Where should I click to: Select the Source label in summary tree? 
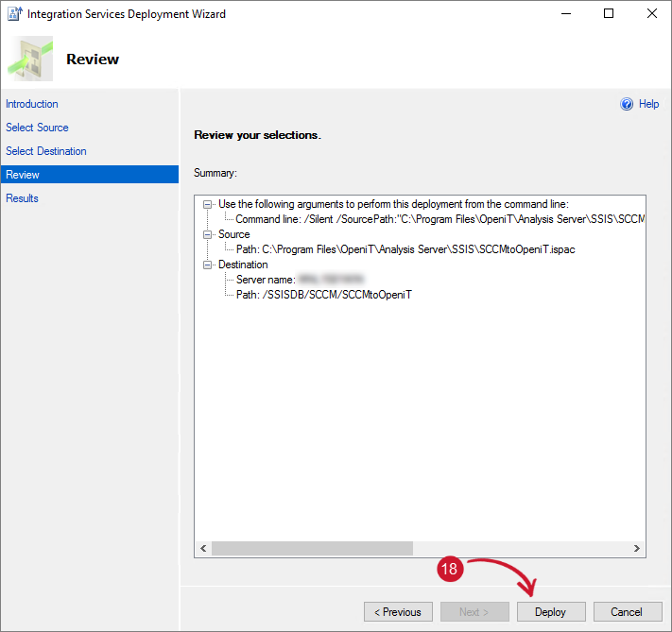click(234, 234)
